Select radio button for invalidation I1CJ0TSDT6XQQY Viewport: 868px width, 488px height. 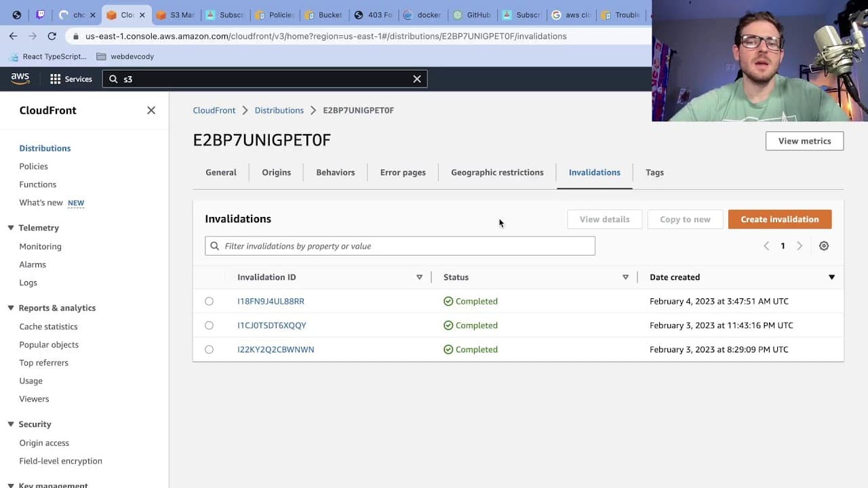209,325
